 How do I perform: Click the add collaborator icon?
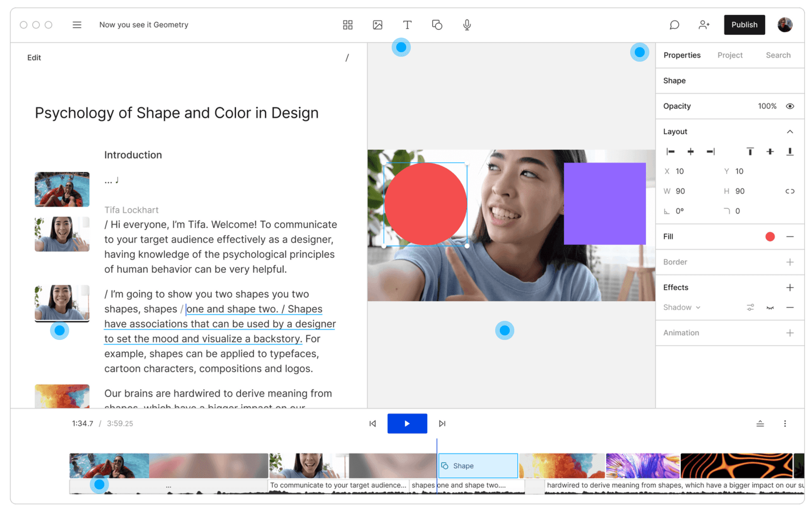pyautogui.click(x=704, y=25)
